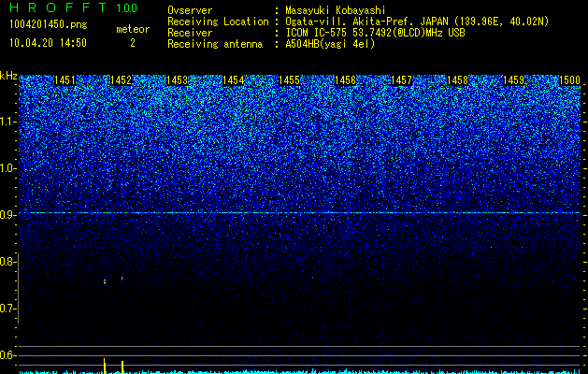This screenshot has width=588, height=374.
Task: Click the Ogata-vill. Akita-Pref. JAPAN location text
Action: 417,22
